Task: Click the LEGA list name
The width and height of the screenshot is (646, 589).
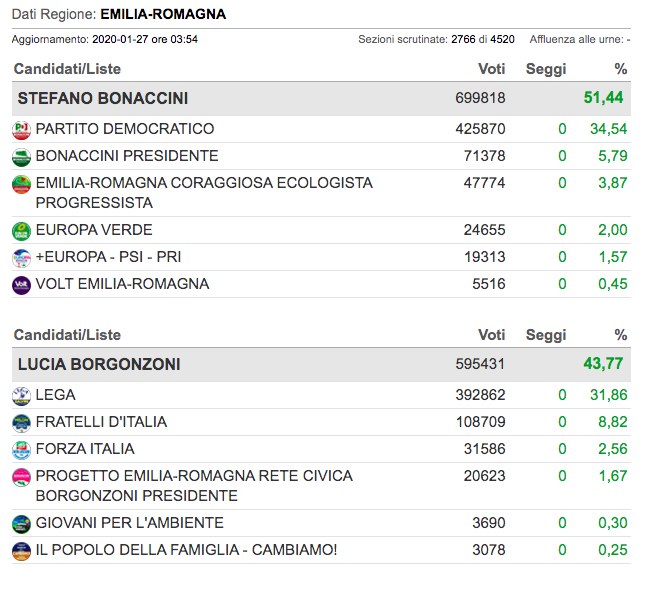Action: 56,395
